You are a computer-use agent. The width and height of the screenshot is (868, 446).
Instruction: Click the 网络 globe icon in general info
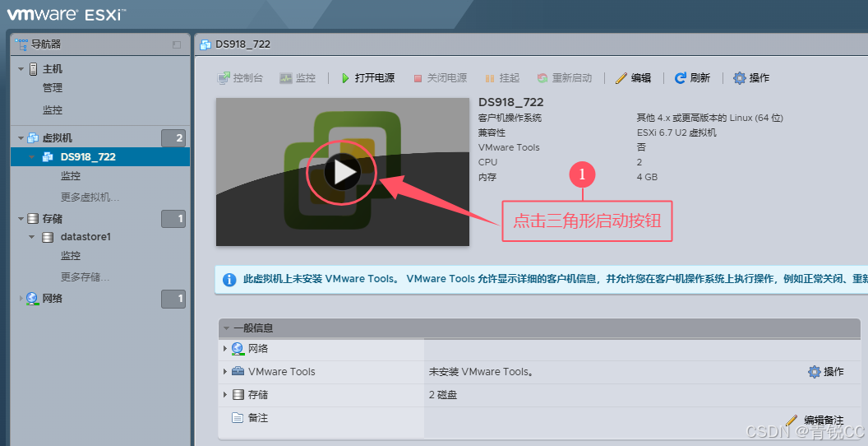238,349
